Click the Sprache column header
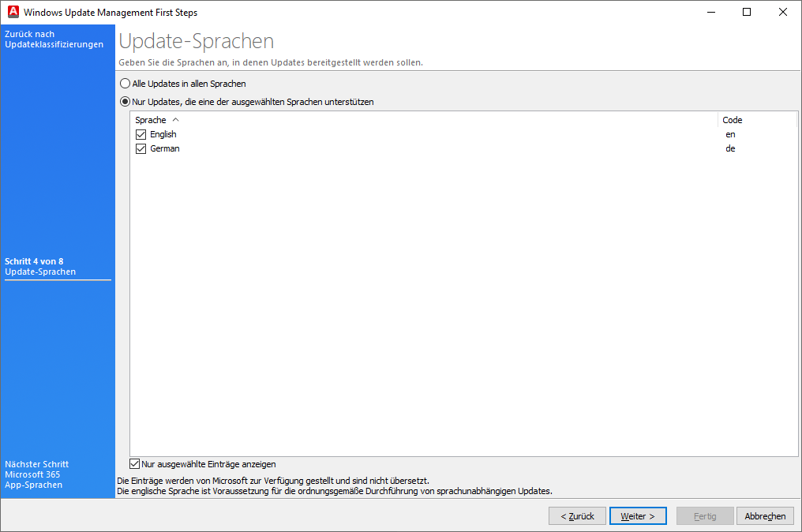Image resolution: width=802 pixels, height=532 pixels. coord(151,119)
